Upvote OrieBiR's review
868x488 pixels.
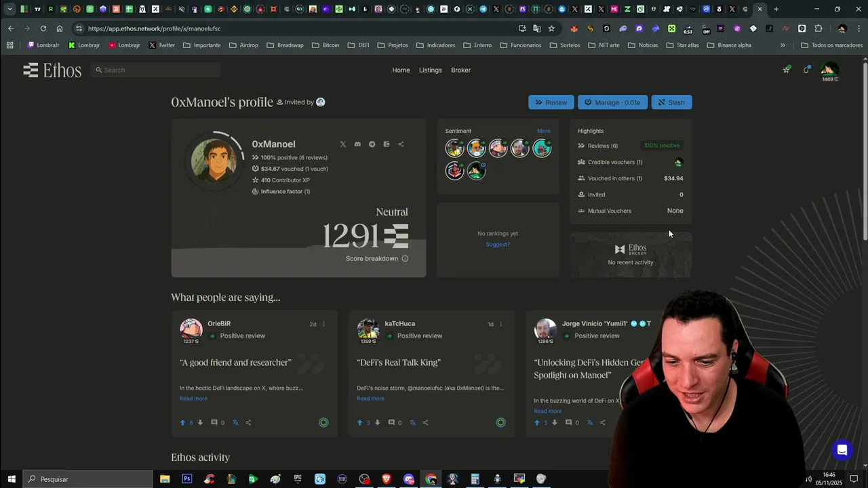click(x=182, y=423)
